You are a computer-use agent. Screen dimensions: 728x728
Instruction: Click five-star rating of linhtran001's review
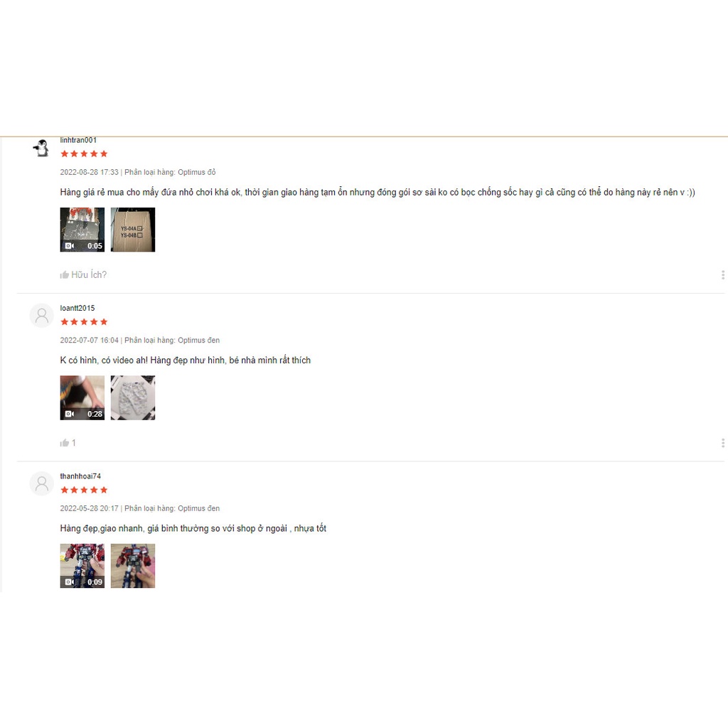(84, 154)
